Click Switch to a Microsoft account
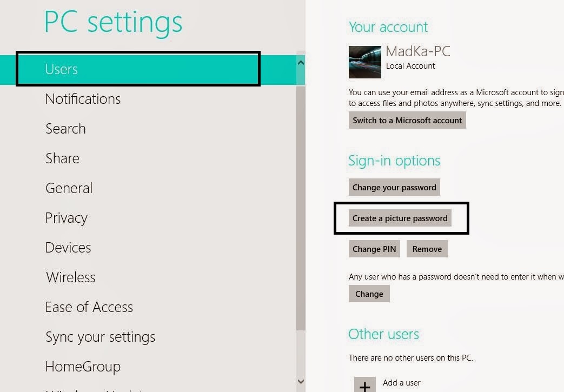564x392 pixels. [x=407, y=119]
